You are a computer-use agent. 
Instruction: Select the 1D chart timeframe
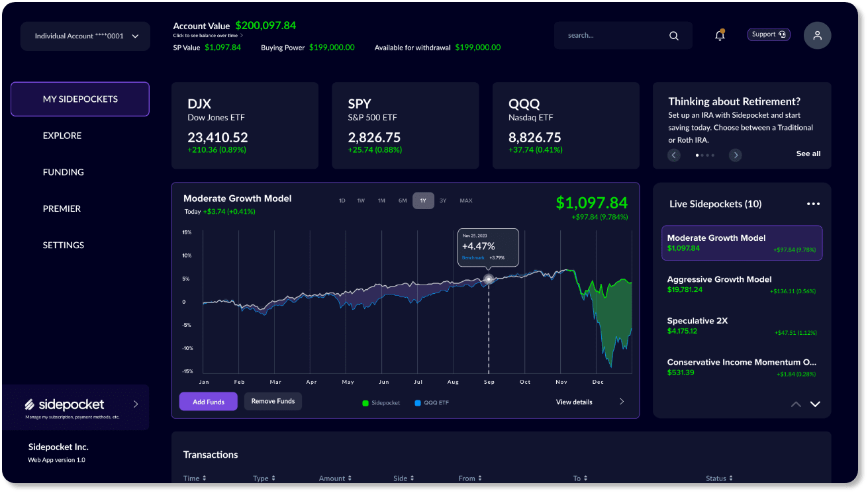click(342, 201)
